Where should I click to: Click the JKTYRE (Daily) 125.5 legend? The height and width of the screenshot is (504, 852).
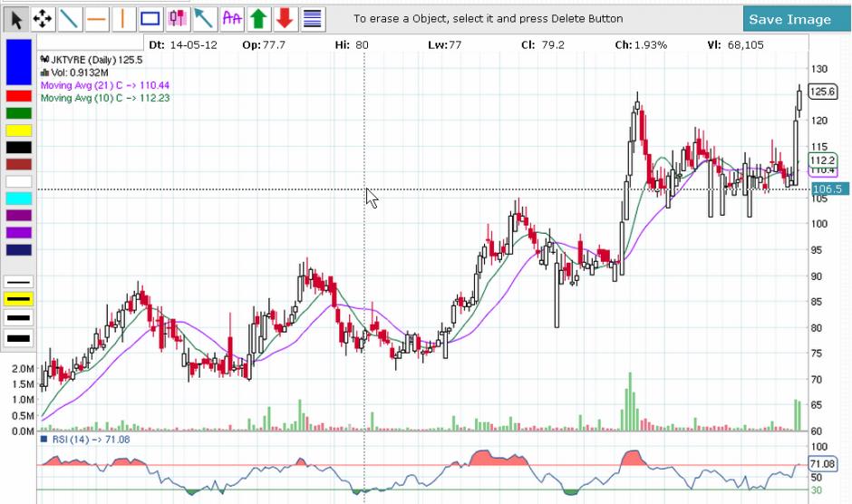pos(92,60)
